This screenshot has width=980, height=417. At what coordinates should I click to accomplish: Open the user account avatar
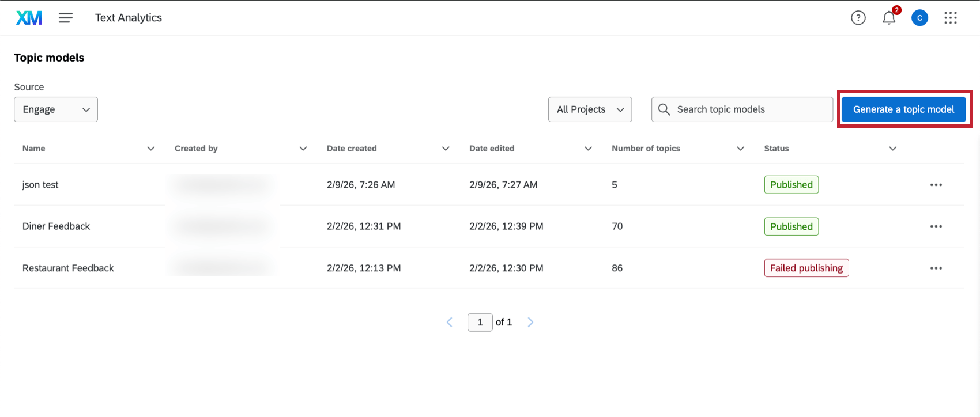coord(919,18)
